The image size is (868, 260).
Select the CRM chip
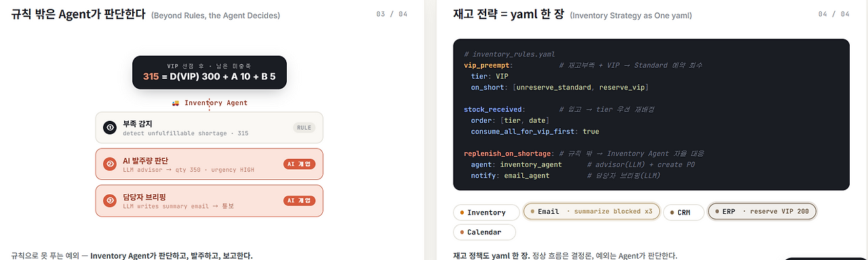(684, 212)
